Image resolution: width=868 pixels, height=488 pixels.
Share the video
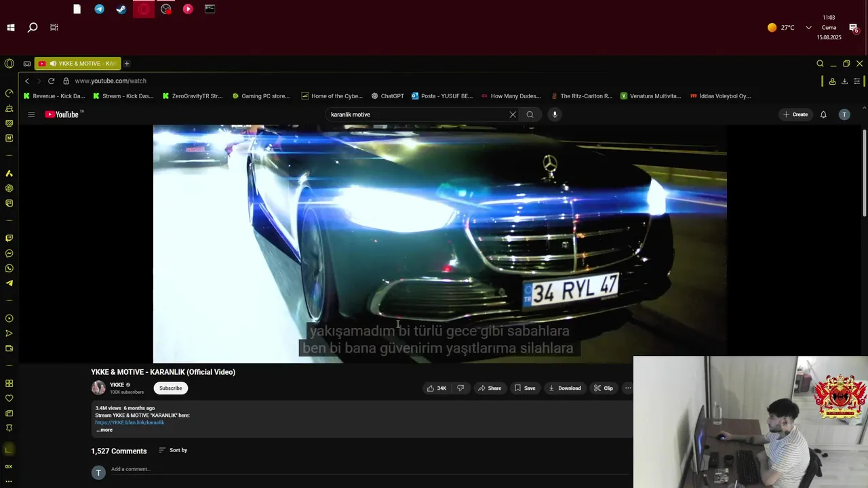pos(490,388)
